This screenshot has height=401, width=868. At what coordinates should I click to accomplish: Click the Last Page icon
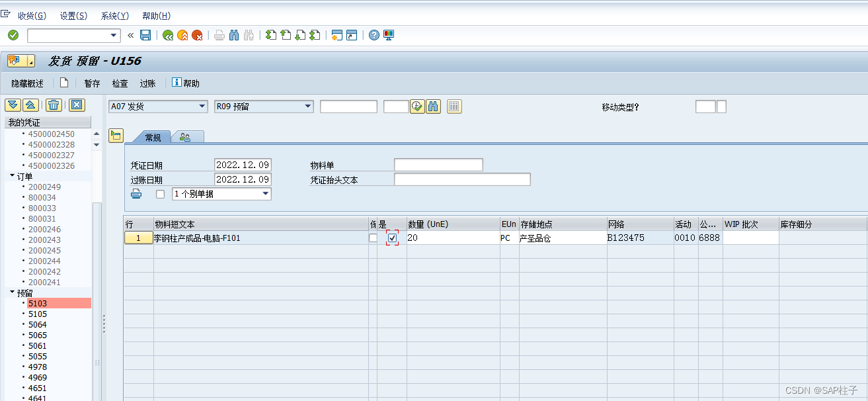(x=315, y=35)
